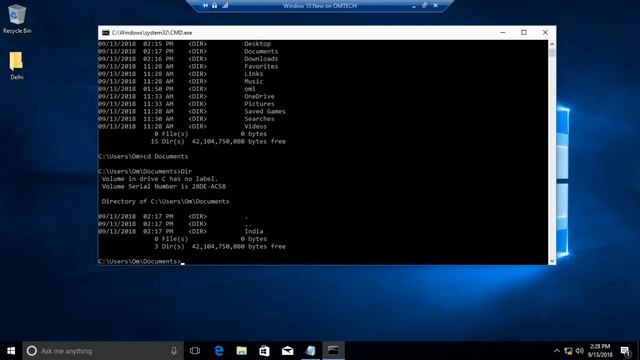The width and height of the screenshot is (640, 360).
Task: Click the '15 Dir(s)' bytes free line
Action: (x=218, y=142)
